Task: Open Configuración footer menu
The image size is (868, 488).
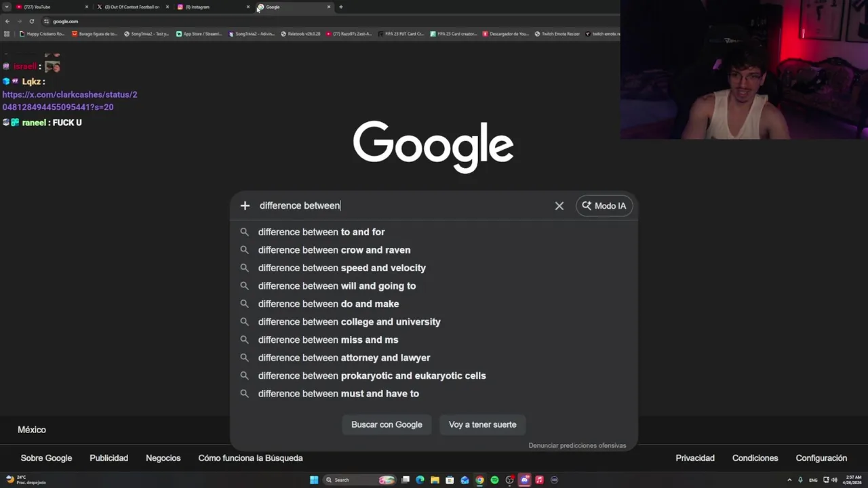Action: click(821, 458)
